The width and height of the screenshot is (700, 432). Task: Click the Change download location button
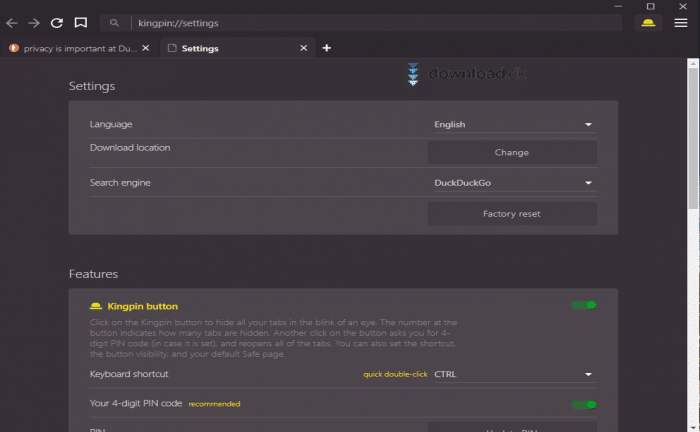pos(512,152)
